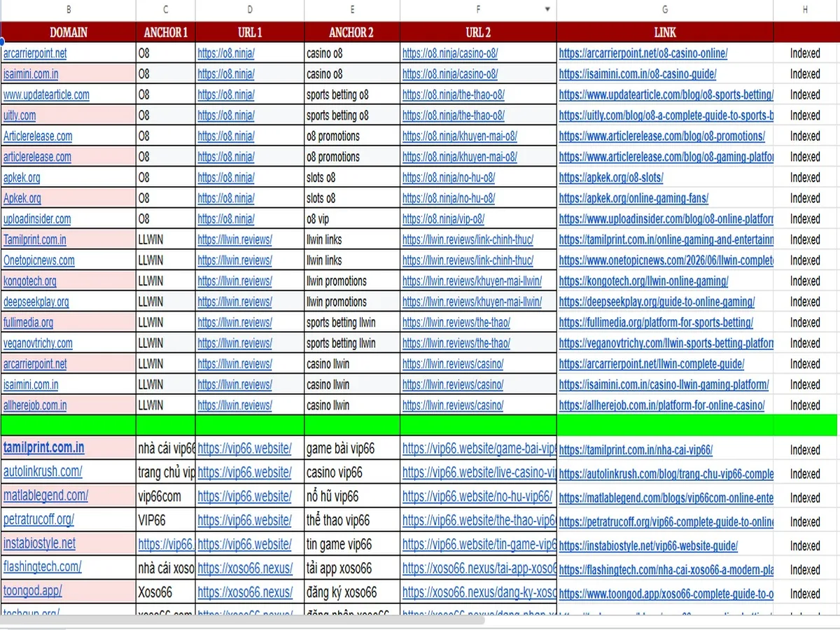
Task: Select column E header letter
Action: (352, 10)
